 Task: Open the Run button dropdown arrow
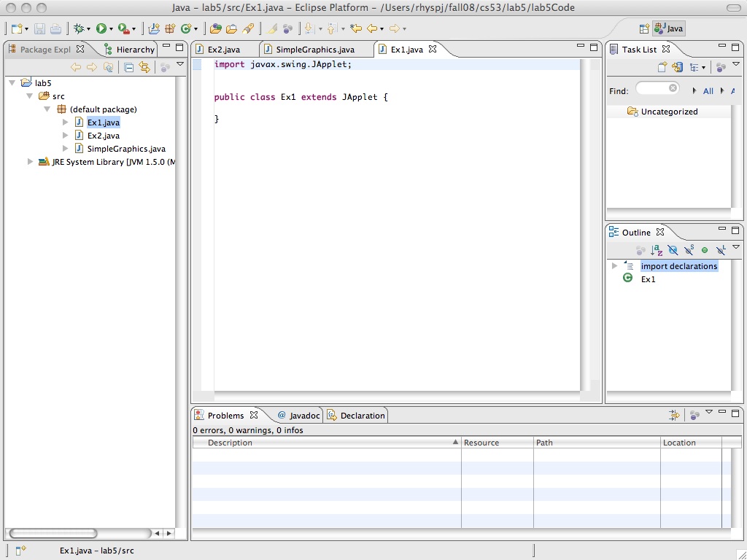tap(111, 29)
